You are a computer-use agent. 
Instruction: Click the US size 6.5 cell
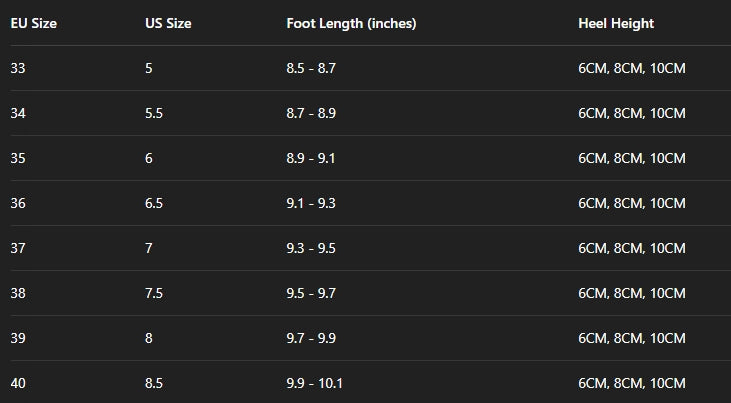click(154, 203)
